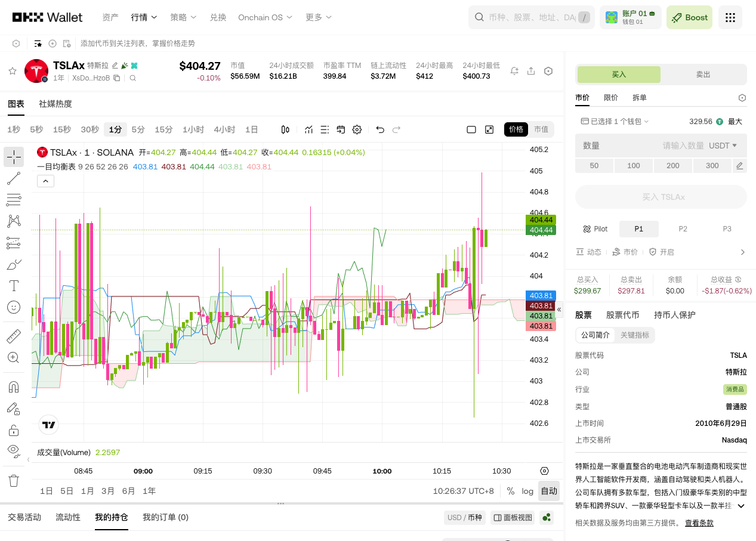Open the 股票代币 tab
The image size is (756, 541).
(623, 315)
